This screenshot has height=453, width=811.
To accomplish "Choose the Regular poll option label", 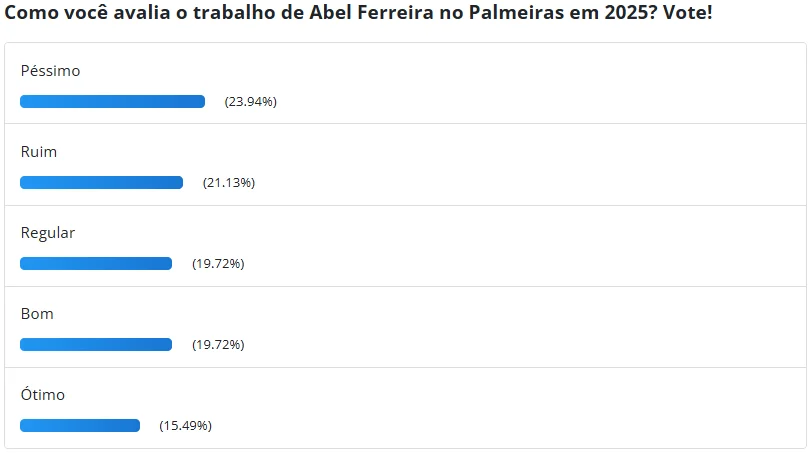I will [48, 233].
